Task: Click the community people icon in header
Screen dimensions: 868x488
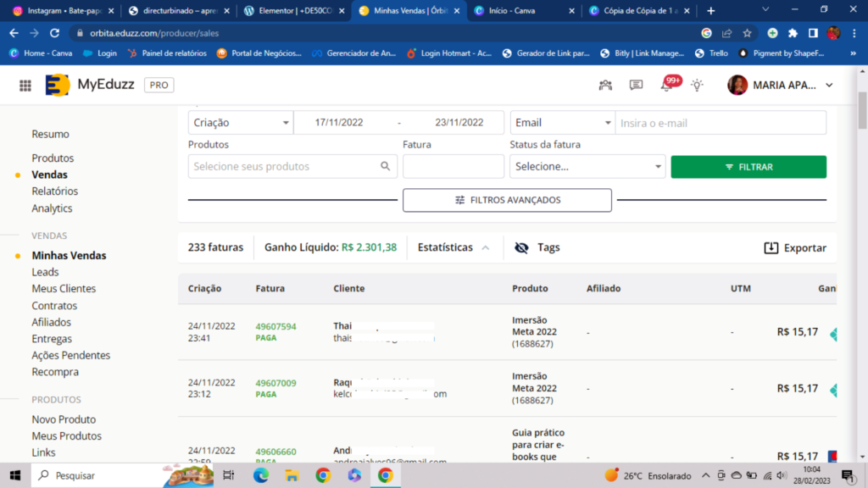Action: point(605,86)
